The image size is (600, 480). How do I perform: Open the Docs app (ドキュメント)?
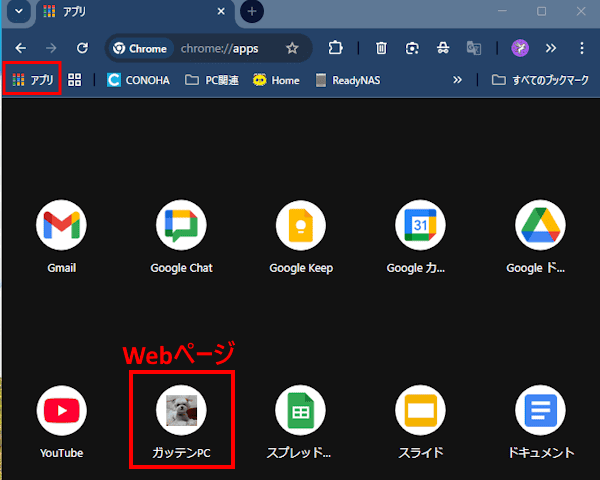click(540, 410)
